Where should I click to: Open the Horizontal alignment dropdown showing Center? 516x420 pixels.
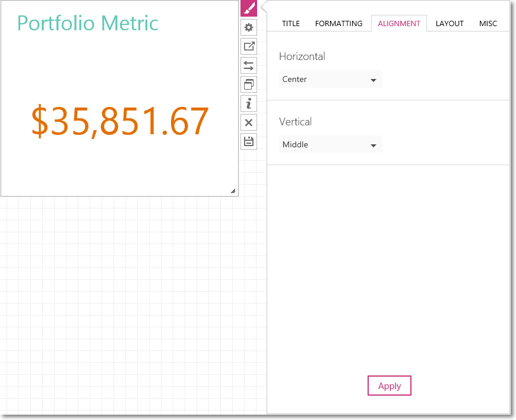(x=330, y=79)
